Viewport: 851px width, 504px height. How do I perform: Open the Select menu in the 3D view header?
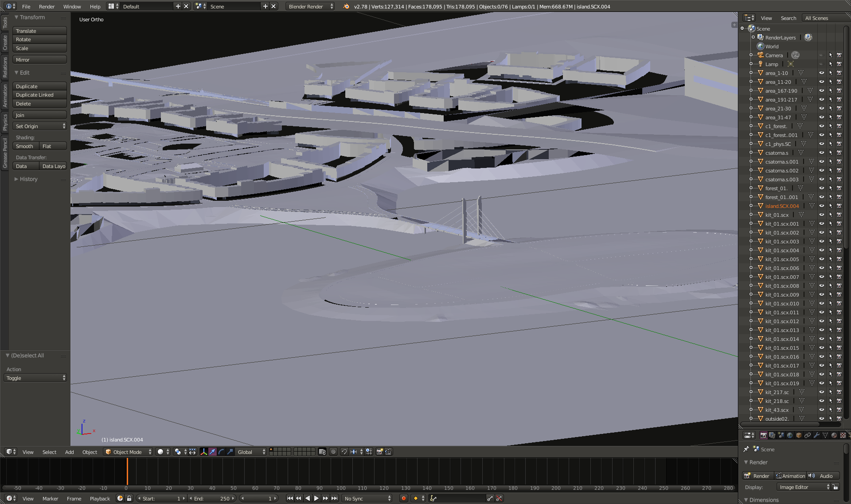[49, 452]
